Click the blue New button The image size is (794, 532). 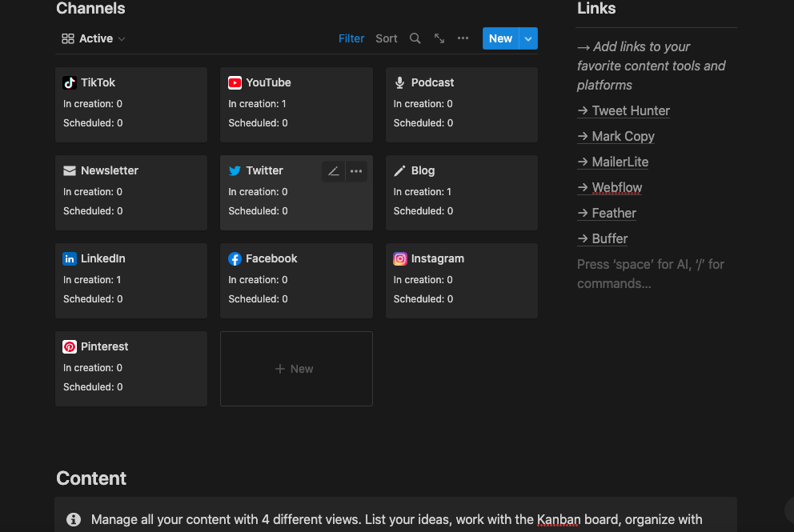tap(500, 38)
